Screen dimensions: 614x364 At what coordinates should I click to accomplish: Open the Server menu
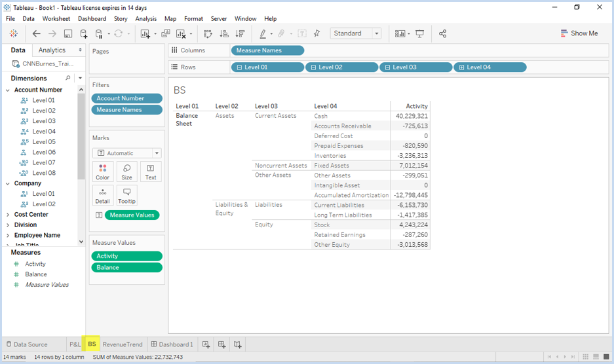click(x=218, y=19)
